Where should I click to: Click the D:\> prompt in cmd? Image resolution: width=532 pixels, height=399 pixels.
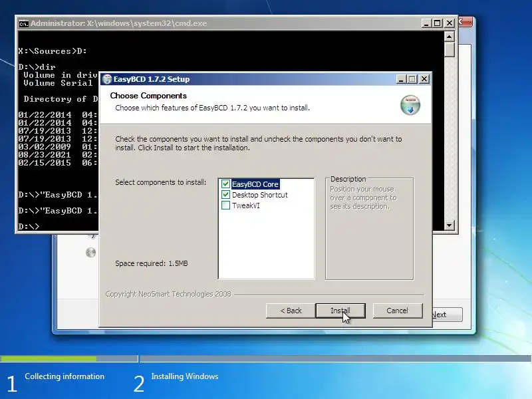click(x=29, y=226)
